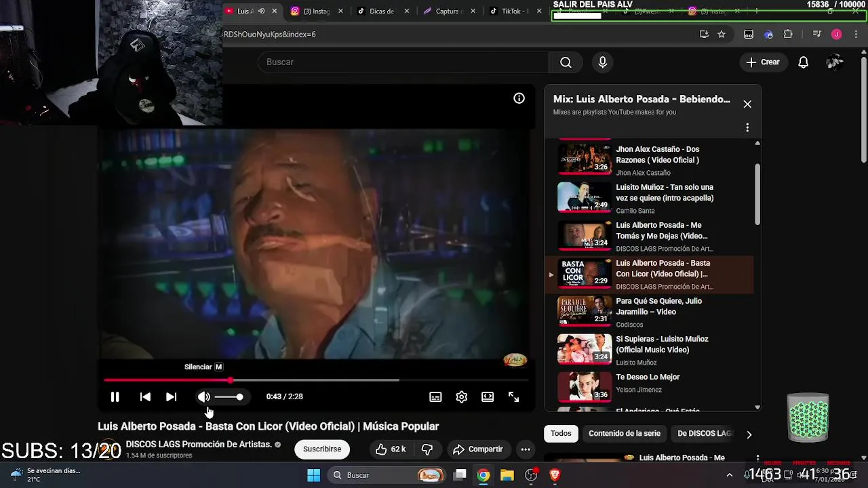Open the video info card icon

coord(519,98)
